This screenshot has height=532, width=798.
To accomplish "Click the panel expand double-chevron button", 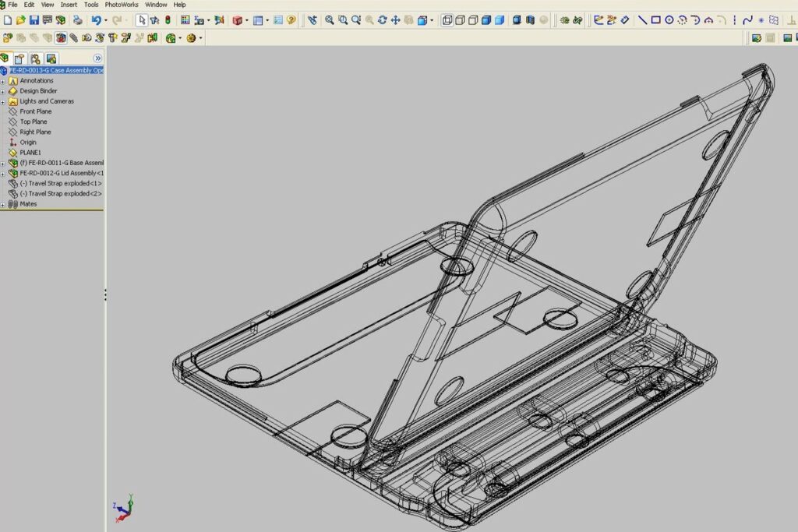I will pos(98,58).
